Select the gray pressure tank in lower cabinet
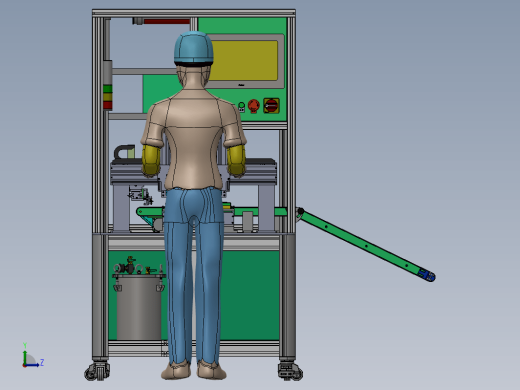 (x=139, y=307)
